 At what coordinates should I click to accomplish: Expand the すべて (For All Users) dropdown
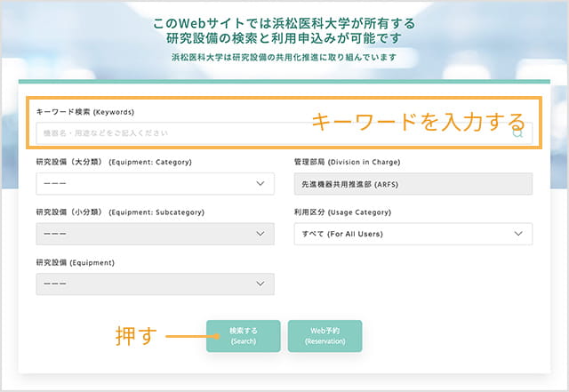click(413, 234)
